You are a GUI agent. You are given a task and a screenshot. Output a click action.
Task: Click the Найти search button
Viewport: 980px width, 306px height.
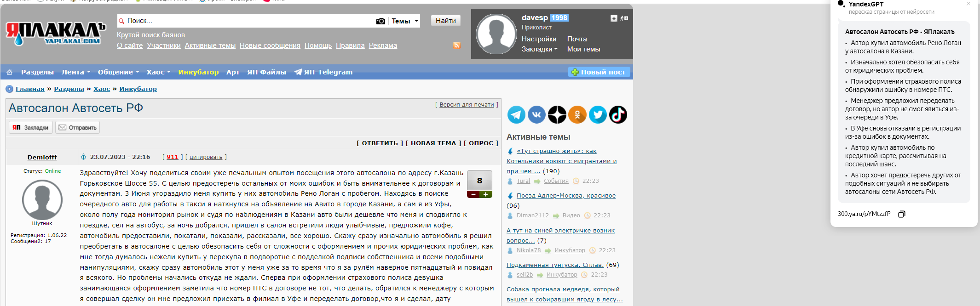point(445,21)
